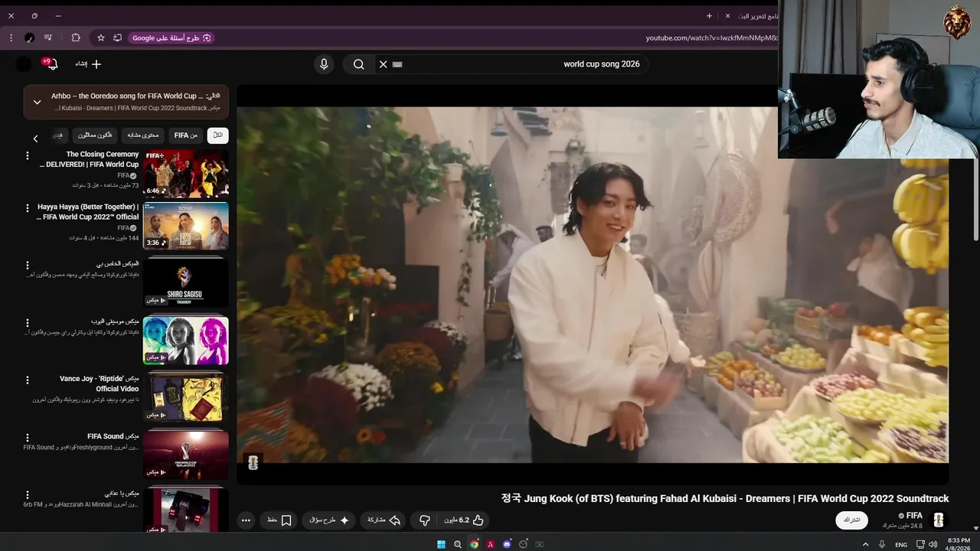Open the Windows Start button
The width and height of the screenshot is (980, 551).
(x=441, y=544)
